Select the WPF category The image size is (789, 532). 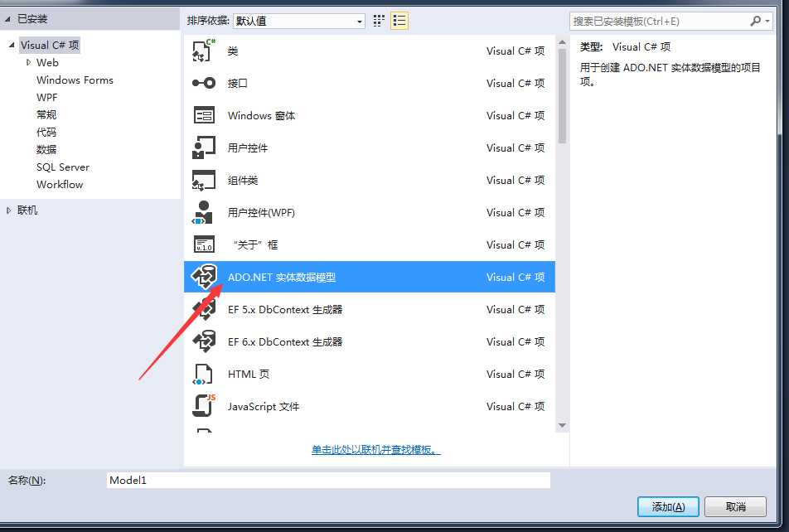pos(46,97)
